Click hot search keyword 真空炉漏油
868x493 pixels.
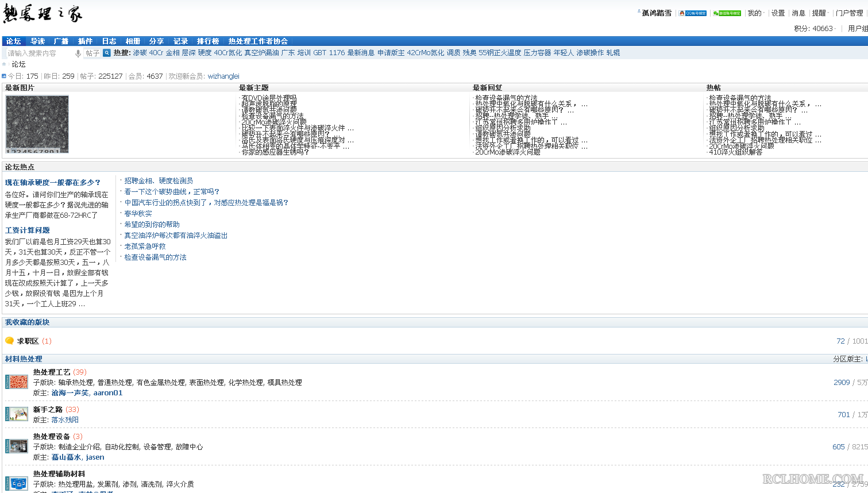(261, 53)
